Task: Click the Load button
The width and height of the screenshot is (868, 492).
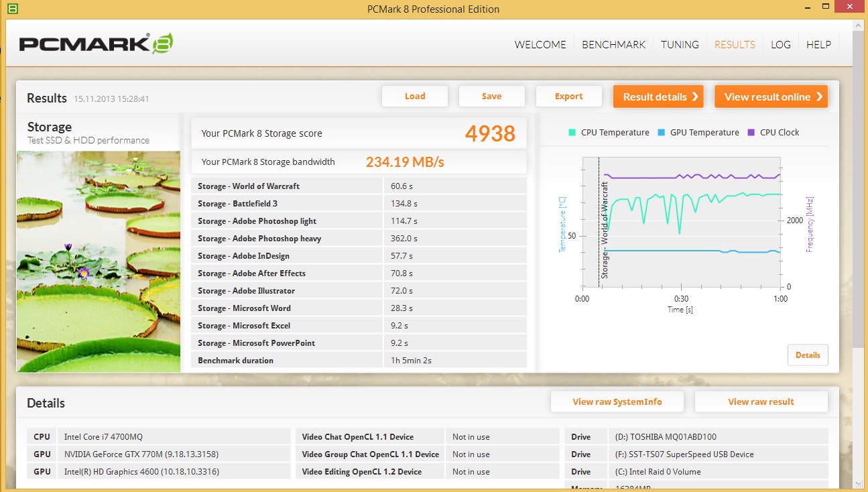Action: (415, 97)
